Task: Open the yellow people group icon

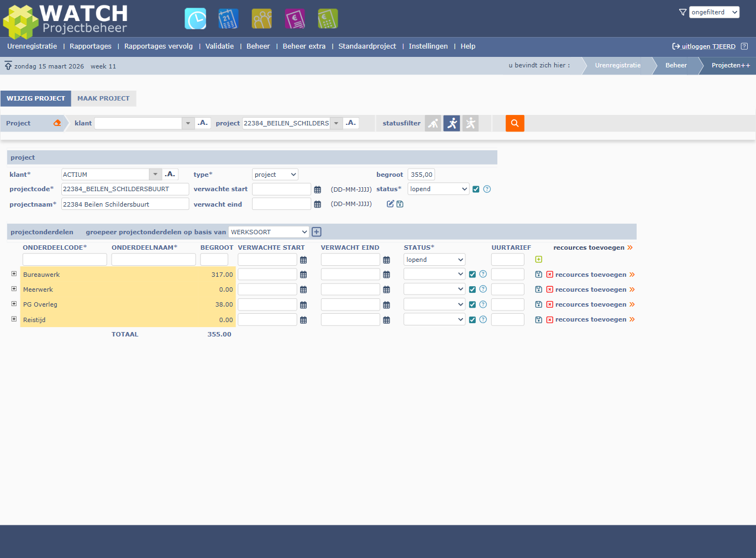Action: click(x=261, y=19)
